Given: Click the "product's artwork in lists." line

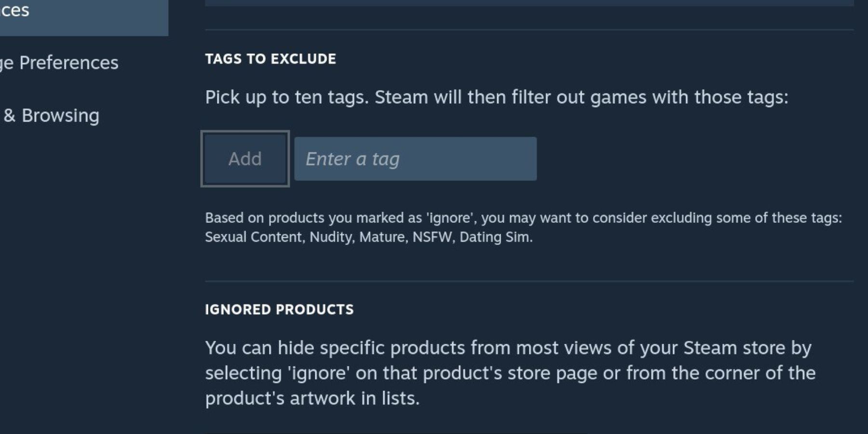Looking at the screenshot, I should (312, 398).
